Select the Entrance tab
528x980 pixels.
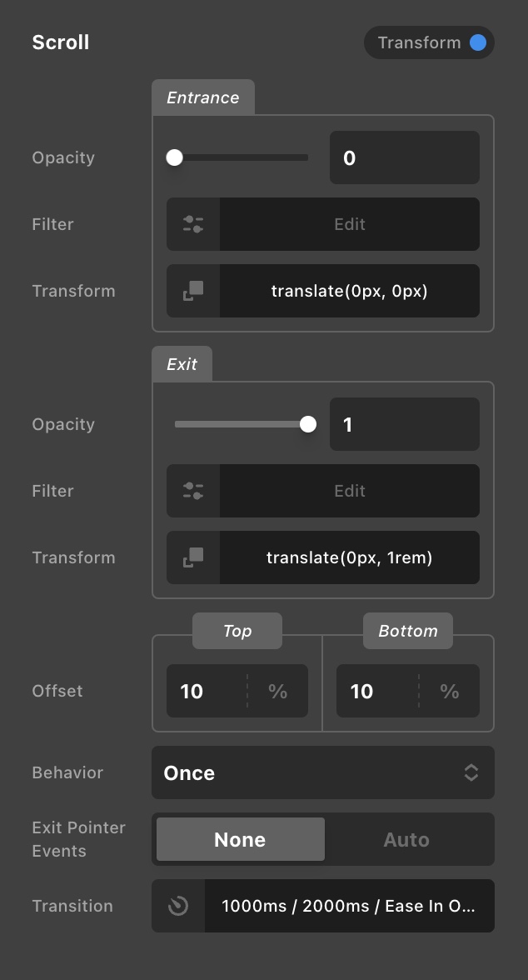click(203, 97)
